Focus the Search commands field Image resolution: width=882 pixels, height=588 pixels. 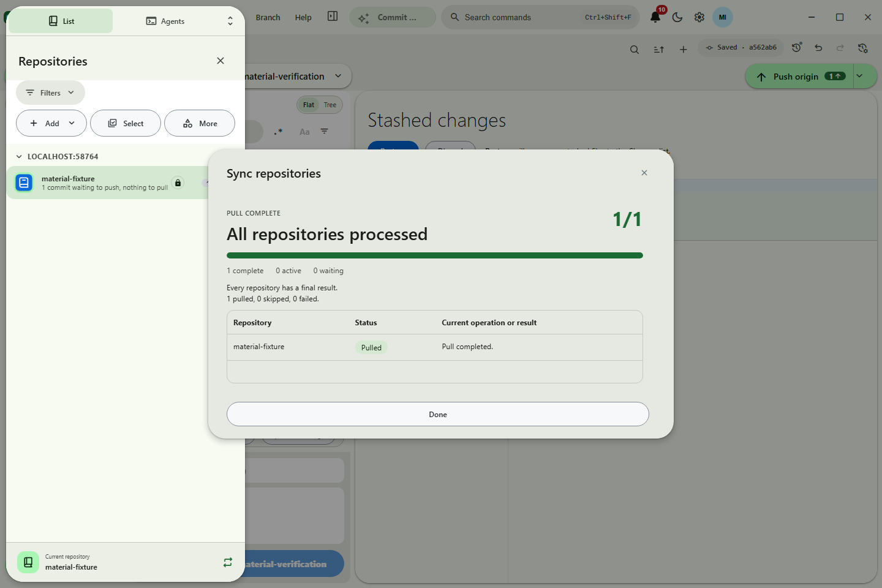tap(540, 17)
